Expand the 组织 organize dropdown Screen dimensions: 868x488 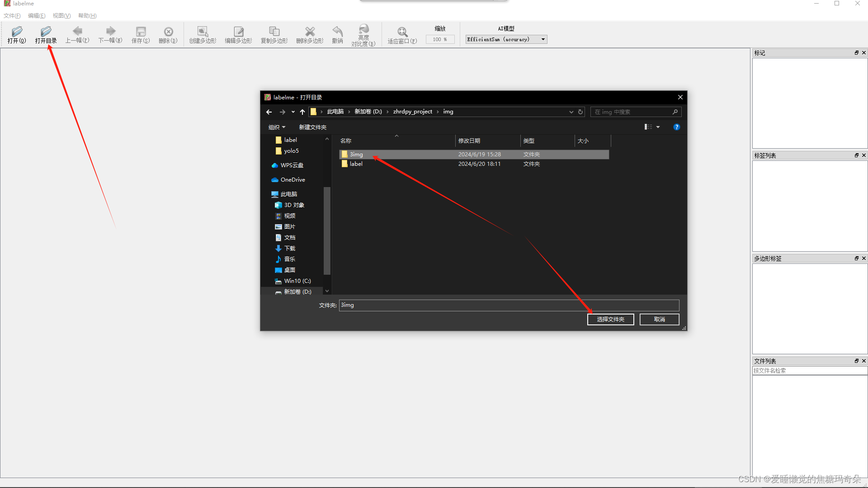pyautogui.click(x=277, y=127)
